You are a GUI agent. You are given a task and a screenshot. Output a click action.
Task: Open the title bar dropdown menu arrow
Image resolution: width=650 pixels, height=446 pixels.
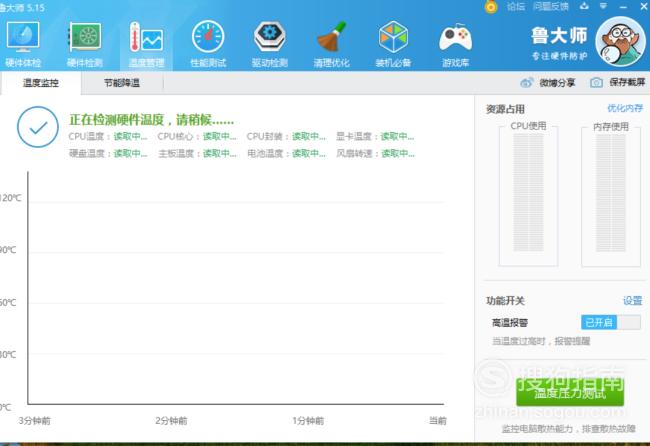point(603,6)
